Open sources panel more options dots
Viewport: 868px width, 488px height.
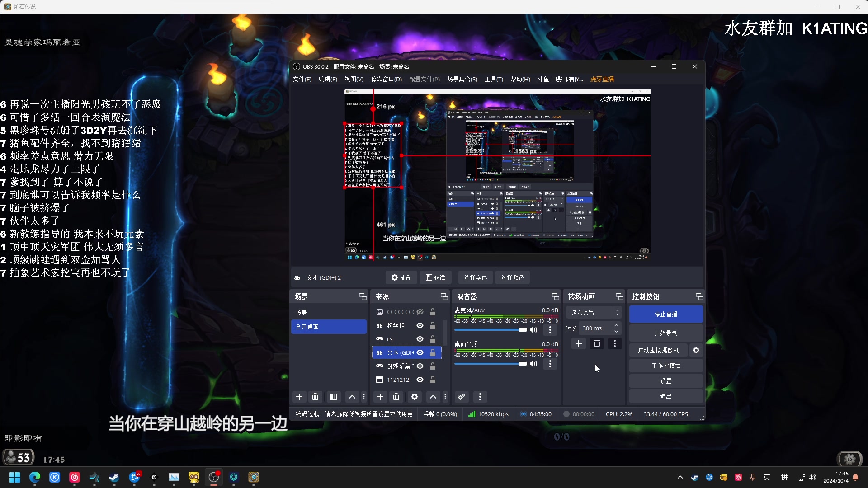[x=445, y=397]
